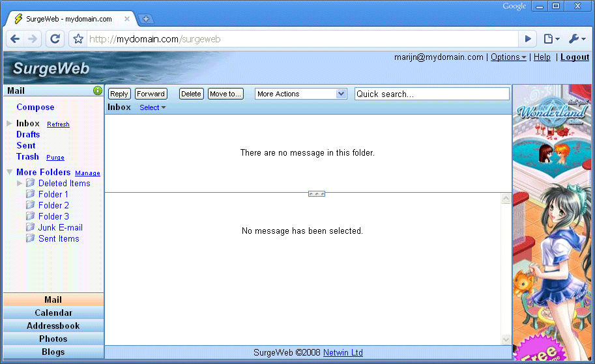This screenshot has height=364, width=595.
Task: Reload the page with refresh icon
Action: click(x=55, y=39)
